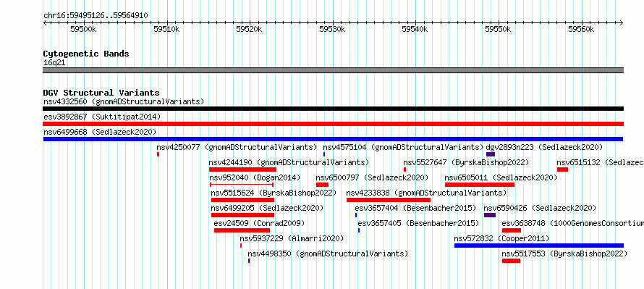Select the red nsv6515132 bar
The height and width of the screenshot is (289, 644).
tap(562, 169)
